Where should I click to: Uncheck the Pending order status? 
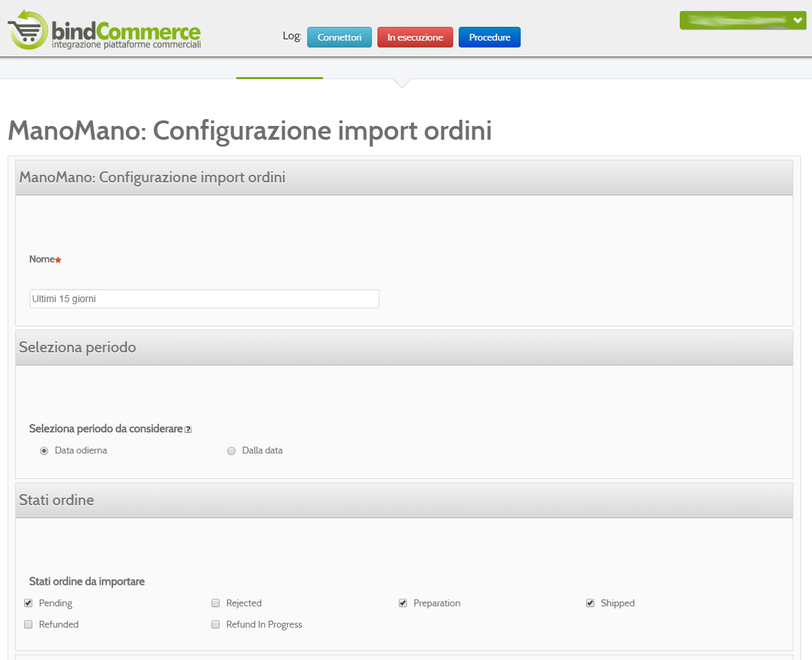point(28,603)
